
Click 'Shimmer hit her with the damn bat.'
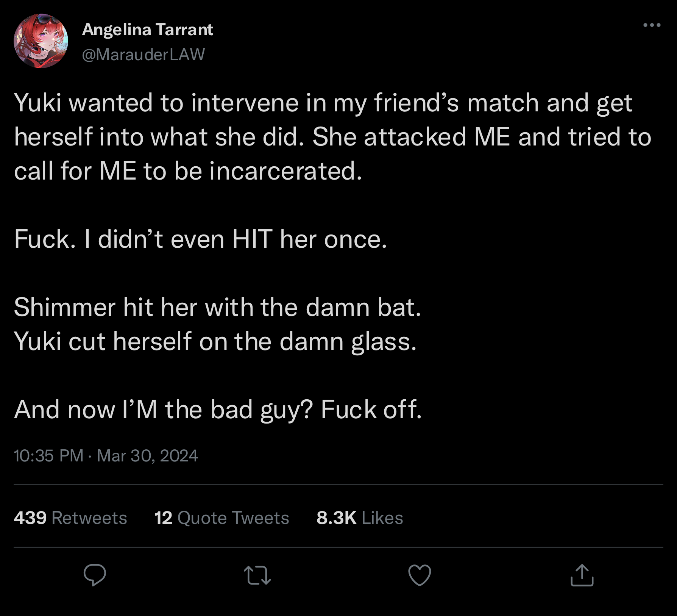pos(218,307)
